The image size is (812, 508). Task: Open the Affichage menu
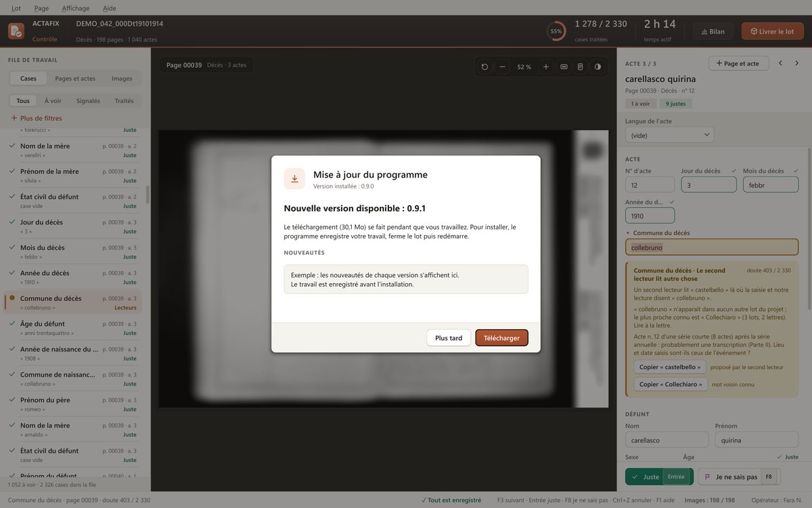pyautogui.click(x=76, y=8)
